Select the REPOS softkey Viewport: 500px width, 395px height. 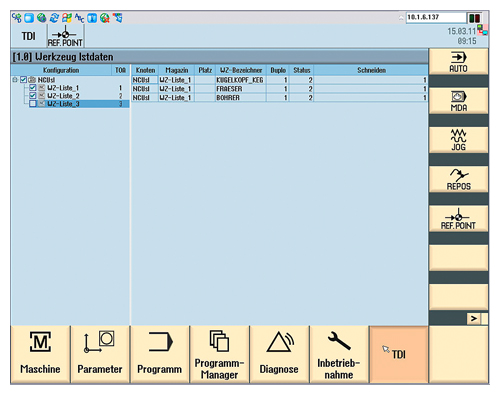click(458, 179)
